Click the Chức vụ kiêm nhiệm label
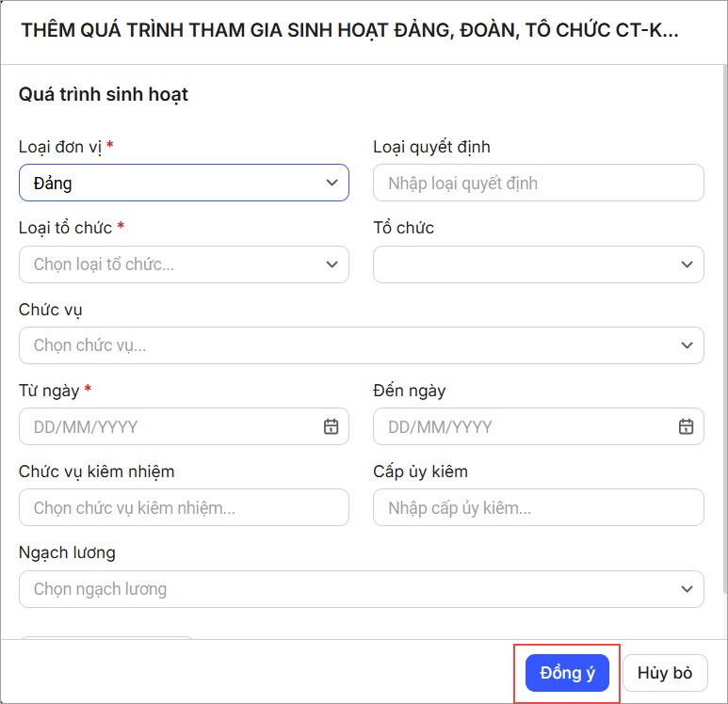 pos(96,472)
